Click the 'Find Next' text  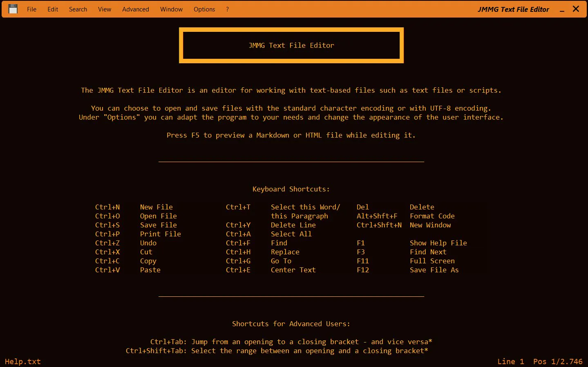[428, 252]
